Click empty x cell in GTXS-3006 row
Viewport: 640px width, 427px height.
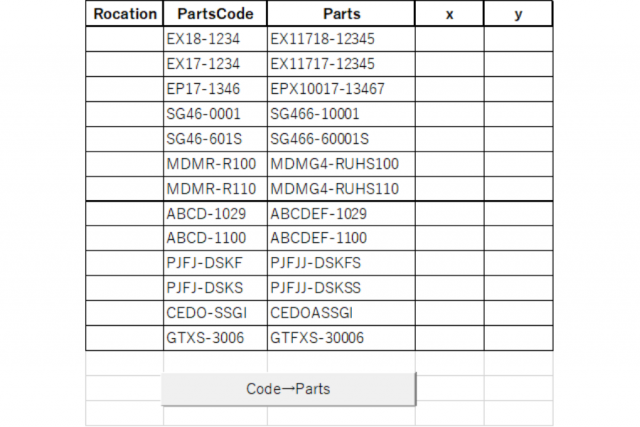(449, 339)
